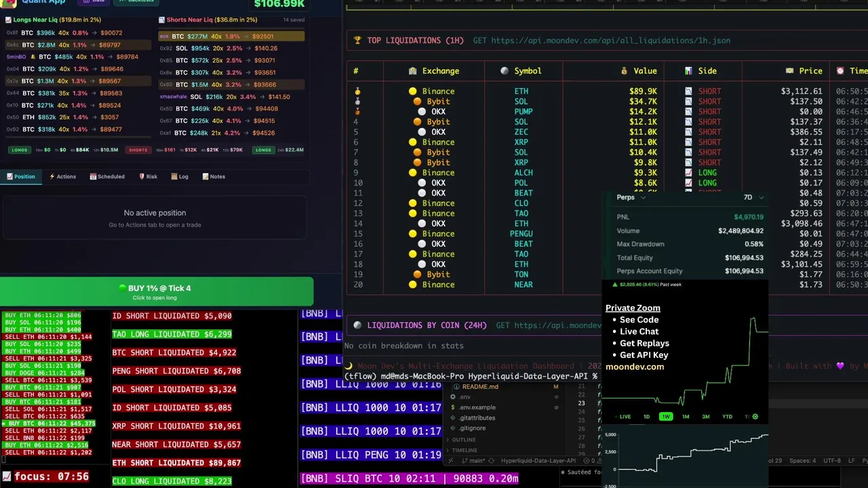
Task: Click the dollar icon next to .env.example
Action: [x=453, y=407]
